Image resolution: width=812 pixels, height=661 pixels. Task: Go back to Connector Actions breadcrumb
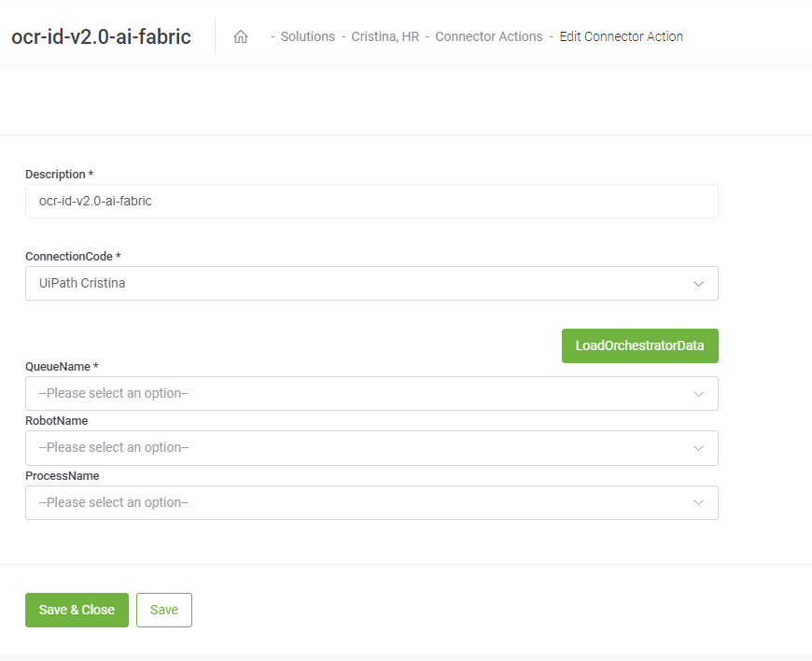click(x=489, y=36)
